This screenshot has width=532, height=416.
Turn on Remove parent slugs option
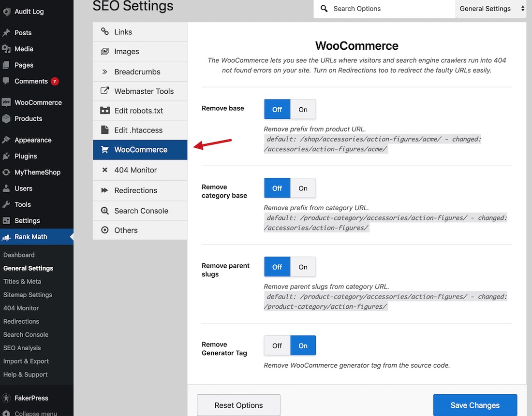[303, 267]
